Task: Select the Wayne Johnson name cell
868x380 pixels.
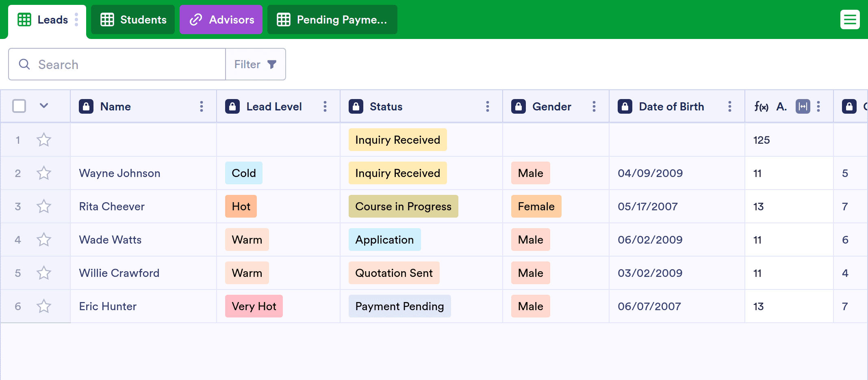Action: tap(143, 173)
